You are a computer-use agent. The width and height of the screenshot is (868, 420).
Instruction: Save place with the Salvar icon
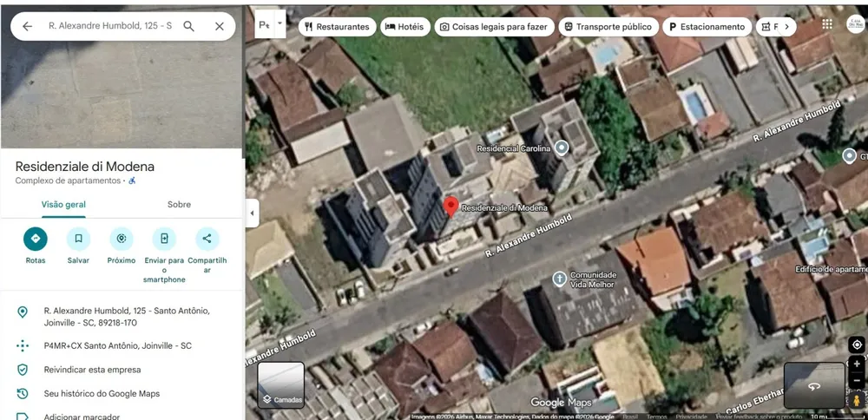(79, 239)
